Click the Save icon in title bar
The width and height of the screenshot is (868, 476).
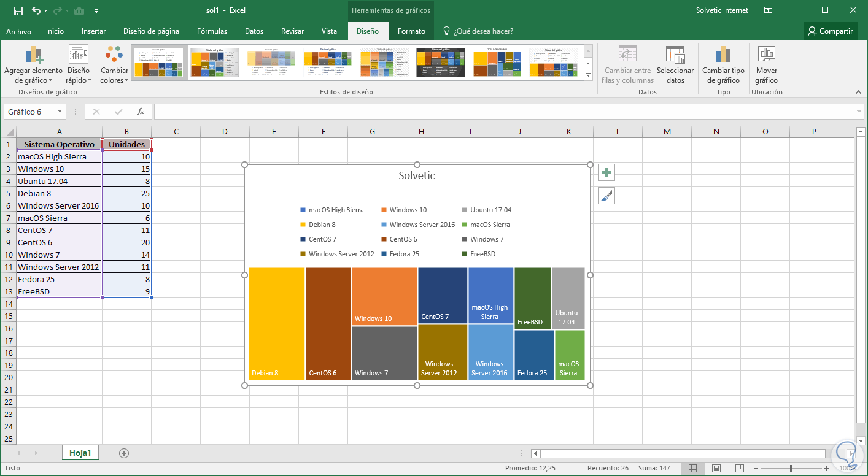(18, 10)
